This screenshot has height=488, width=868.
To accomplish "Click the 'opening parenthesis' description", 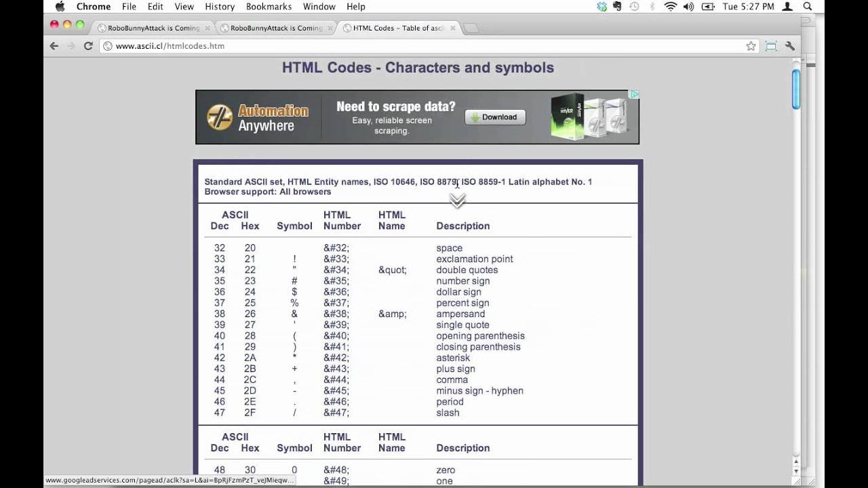I will point(481,335).
